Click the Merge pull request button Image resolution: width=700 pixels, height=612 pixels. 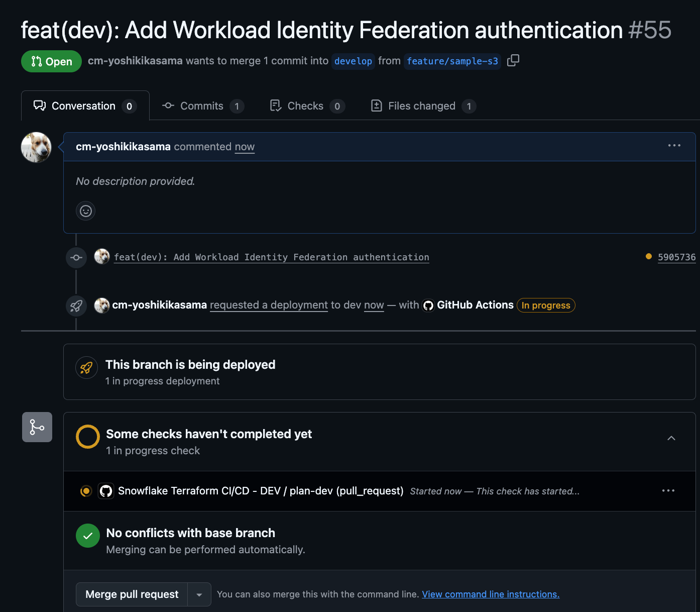[132, 594]
